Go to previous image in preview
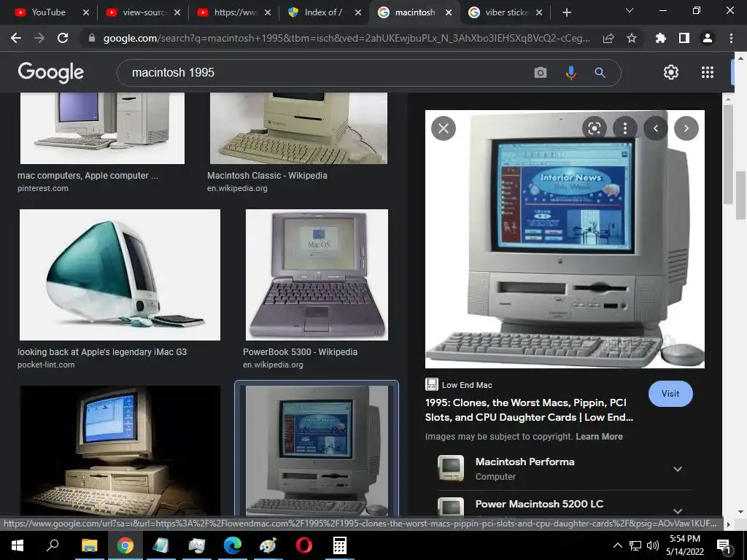 656,128
